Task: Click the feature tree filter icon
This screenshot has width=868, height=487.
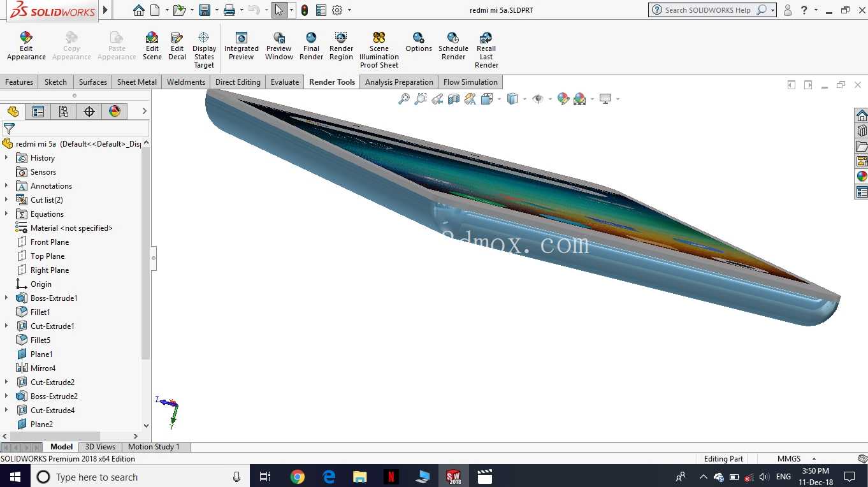Action: (9, 129)
